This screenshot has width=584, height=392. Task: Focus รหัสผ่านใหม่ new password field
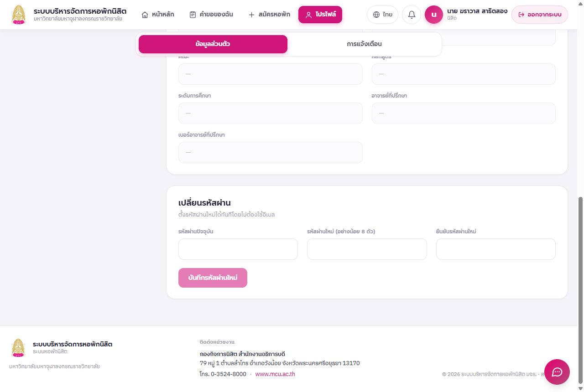367,249
